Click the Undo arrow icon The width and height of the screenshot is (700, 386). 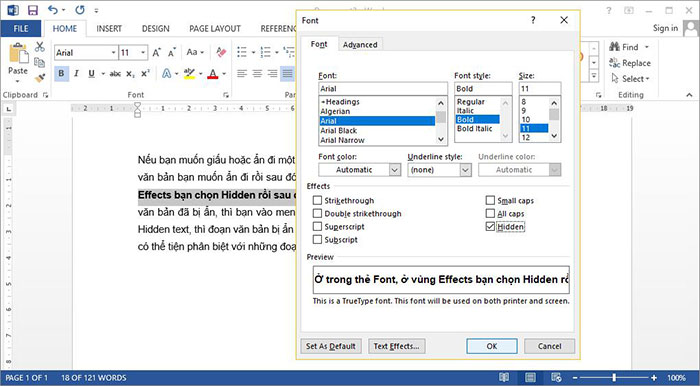point(53,10)
